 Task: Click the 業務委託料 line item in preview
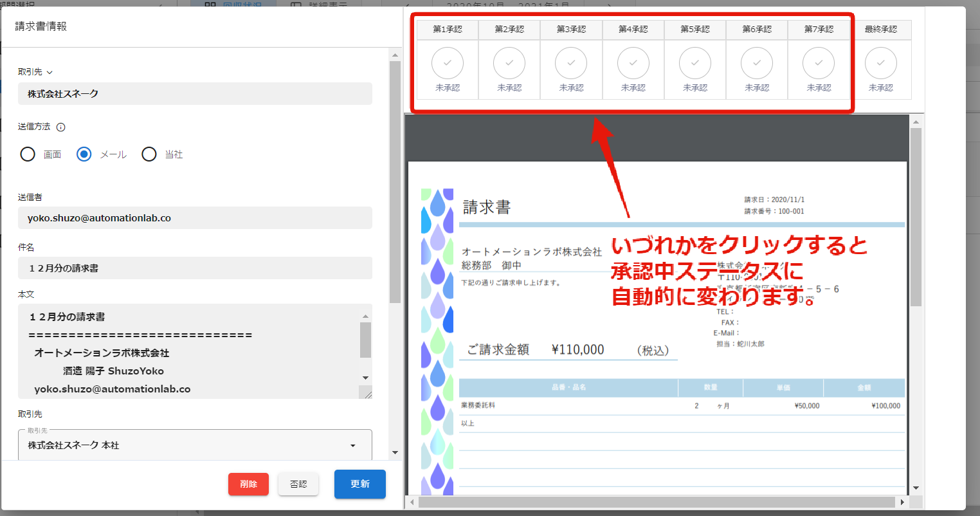pyautogui.click(x=478, y=405)
